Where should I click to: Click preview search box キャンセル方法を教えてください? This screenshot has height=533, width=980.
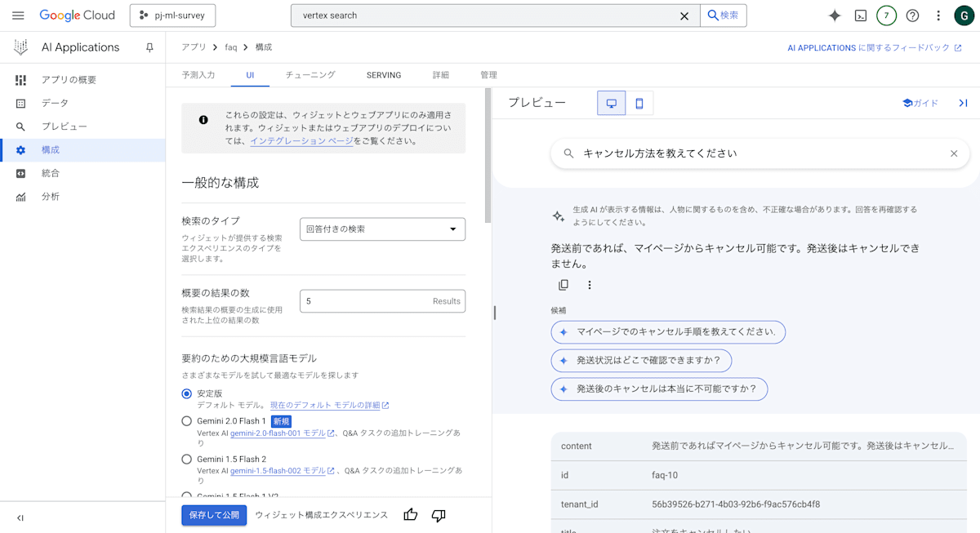pyautogui.click(x=759, y=153)
